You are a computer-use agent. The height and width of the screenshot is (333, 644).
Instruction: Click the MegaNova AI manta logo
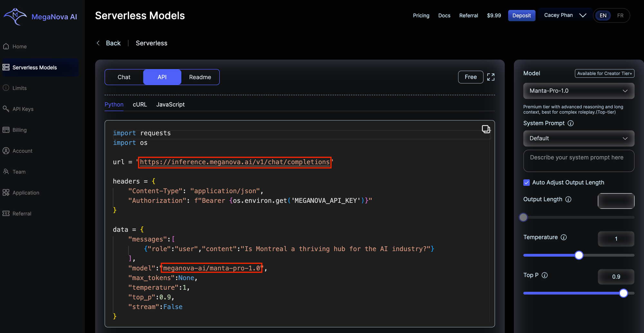pos(15,16)
